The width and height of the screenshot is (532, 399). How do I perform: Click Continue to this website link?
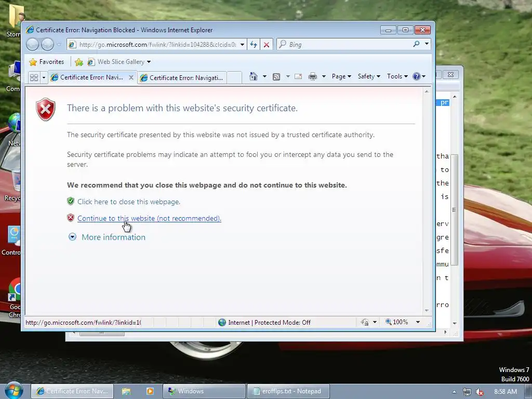point(149,219)
